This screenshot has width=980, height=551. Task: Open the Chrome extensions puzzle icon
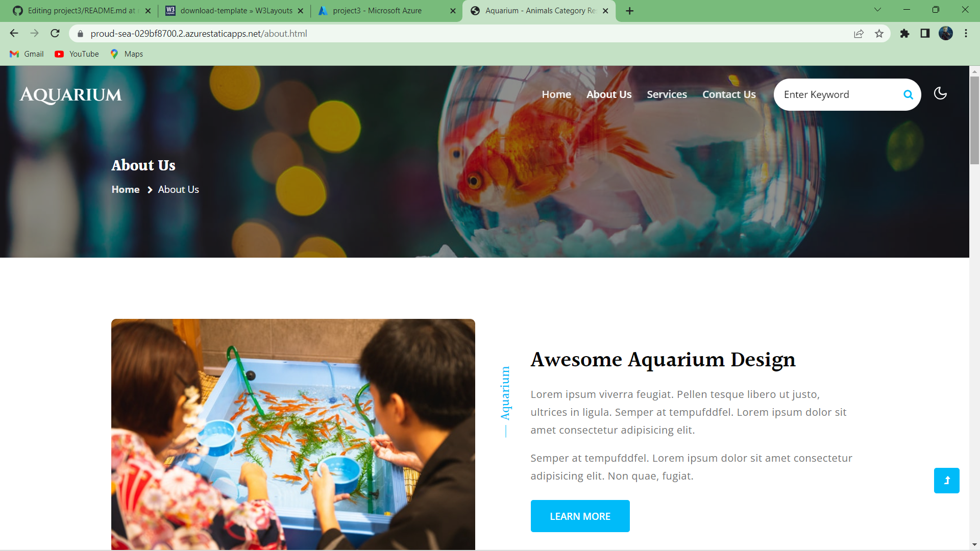coord(904,34)
